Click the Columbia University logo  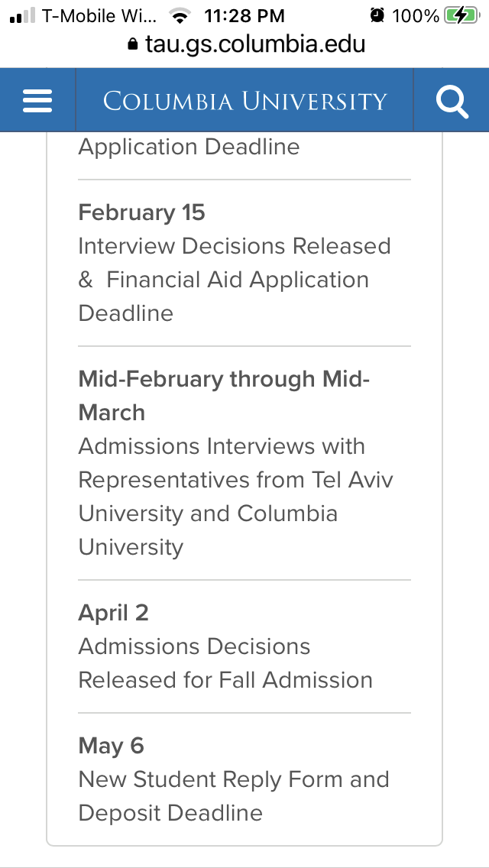click(x=244, y=101)
